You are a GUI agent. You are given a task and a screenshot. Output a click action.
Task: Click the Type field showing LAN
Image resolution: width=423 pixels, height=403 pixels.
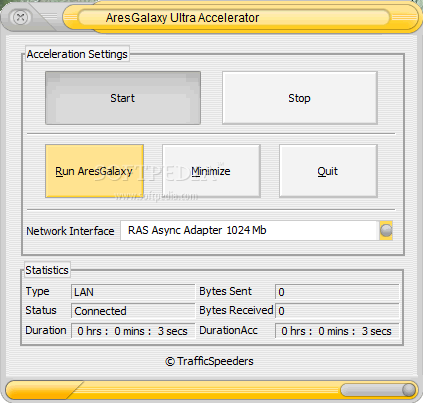[x=133, y=292]
